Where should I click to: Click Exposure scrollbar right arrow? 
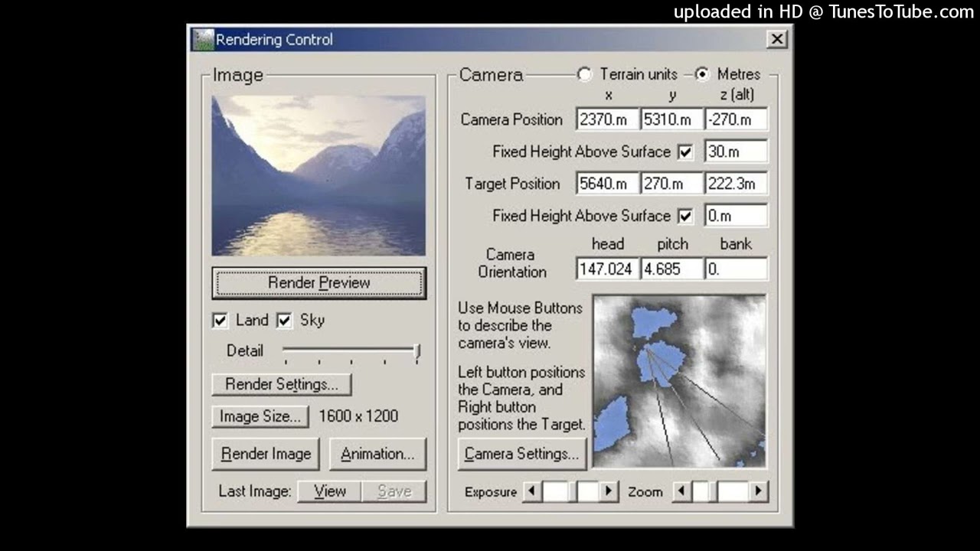click(x=609, y=491)
